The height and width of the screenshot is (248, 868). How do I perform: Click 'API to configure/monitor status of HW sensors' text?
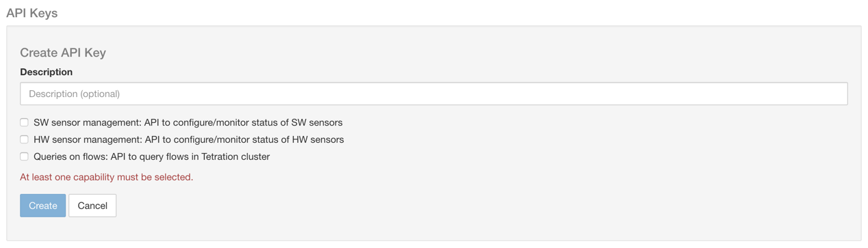tap(244, 139)
